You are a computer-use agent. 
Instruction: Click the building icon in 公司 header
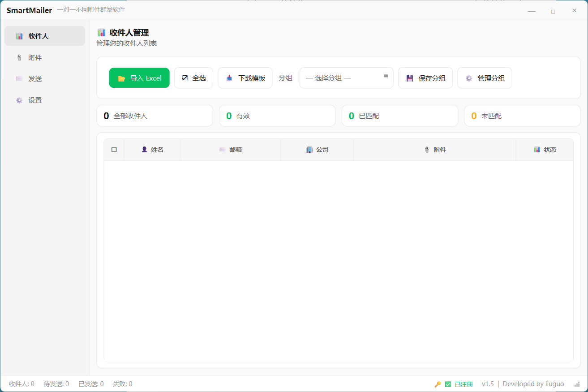coord(309,150)
